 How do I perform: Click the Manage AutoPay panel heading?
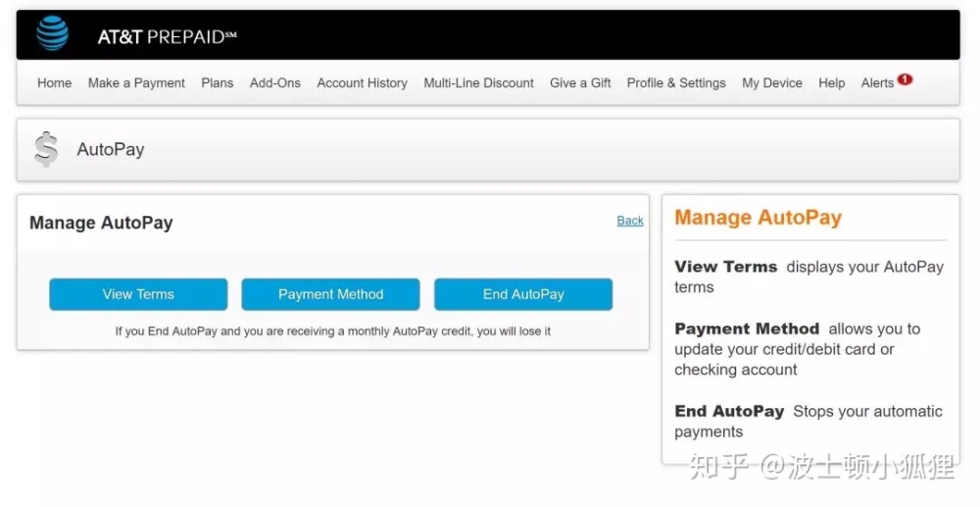[101, 223]
